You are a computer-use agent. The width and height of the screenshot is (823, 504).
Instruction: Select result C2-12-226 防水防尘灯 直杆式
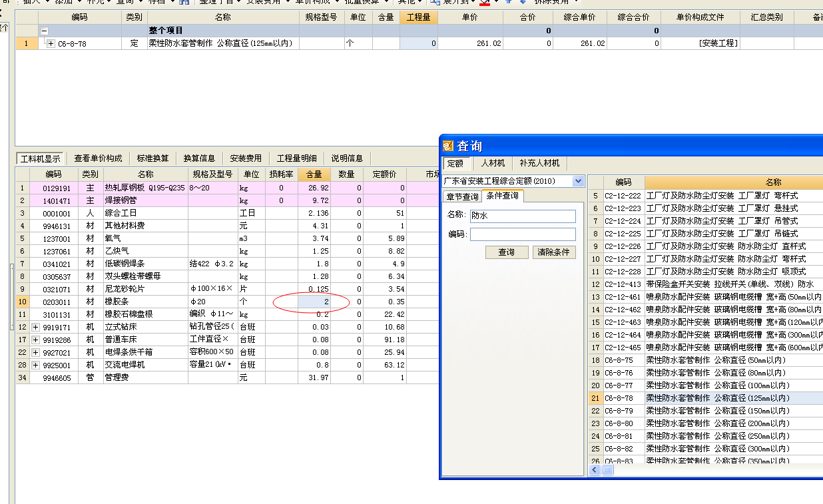point(706,246)
